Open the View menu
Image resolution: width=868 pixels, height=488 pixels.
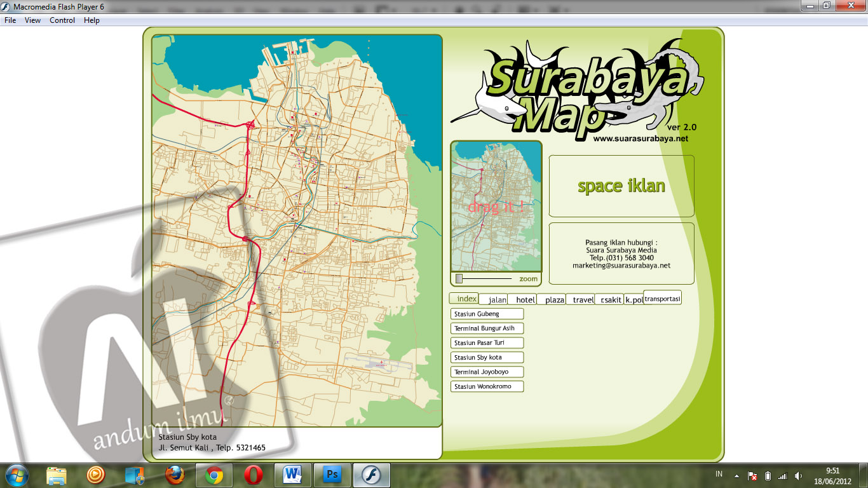click(32, 20)
